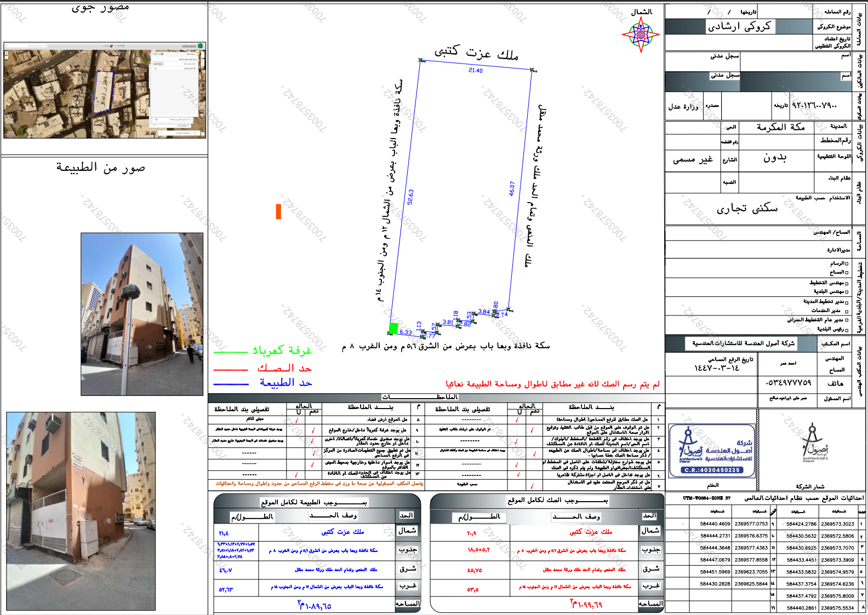Screen dimensions: 868x615
Task: Click the blue stamp with C.R.:4030450235
Action: [712, 451]
